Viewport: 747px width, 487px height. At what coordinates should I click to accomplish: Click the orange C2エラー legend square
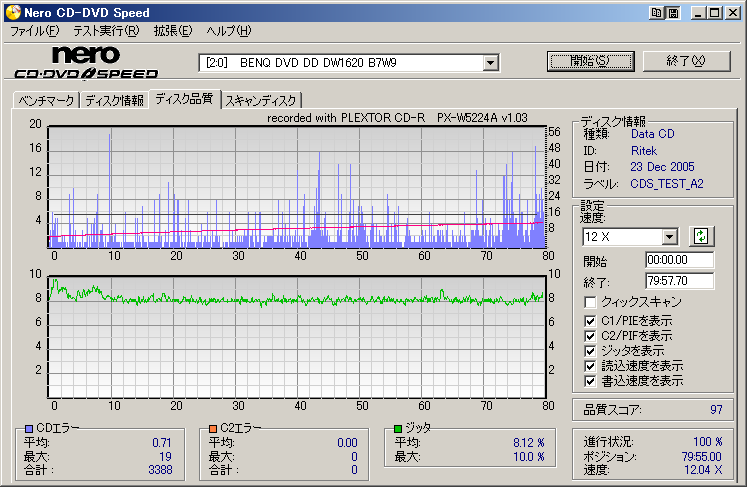pyautogui.click(x=212, y=428)
